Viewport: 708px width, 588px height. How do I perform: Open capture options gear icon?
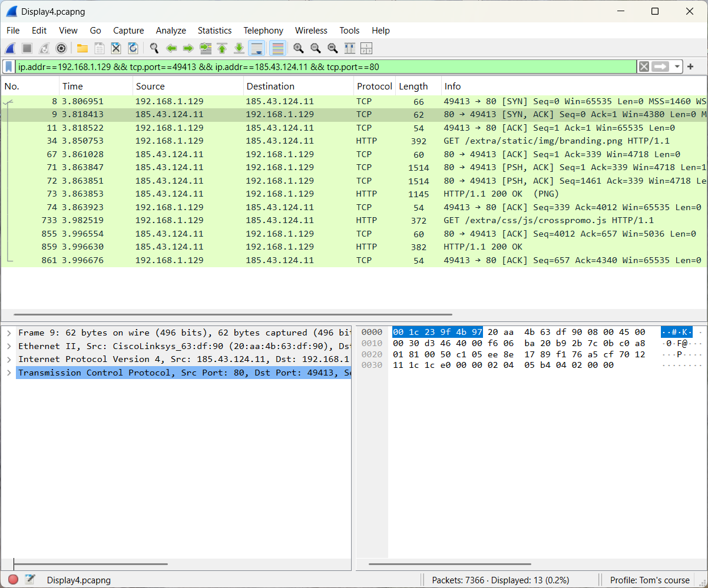click(x=61, y=48)
